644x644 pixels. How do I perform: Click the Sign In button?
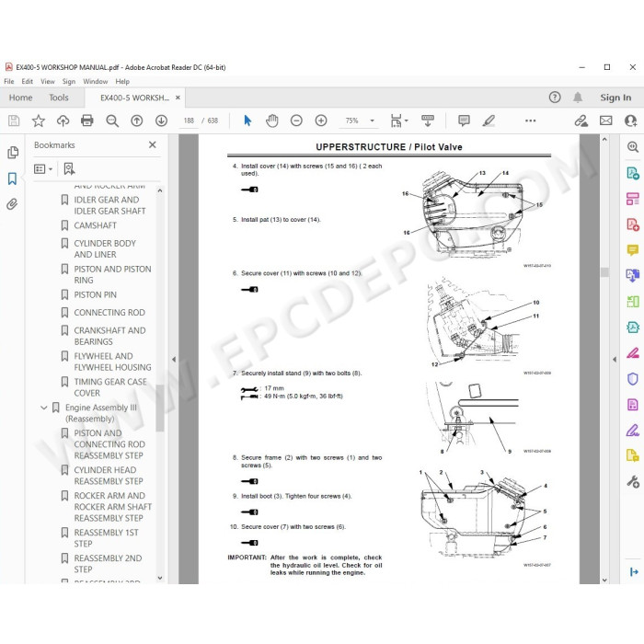[615, 98]
